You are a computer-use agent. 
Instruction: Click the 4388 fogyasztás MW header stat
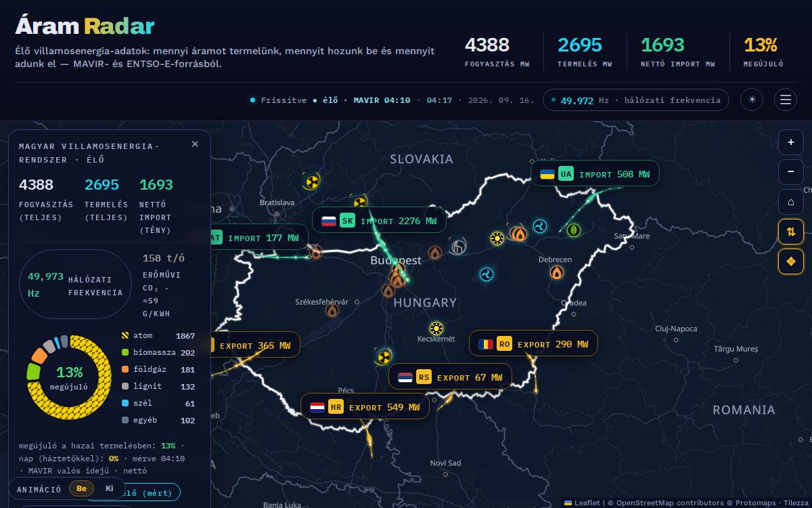497,51
